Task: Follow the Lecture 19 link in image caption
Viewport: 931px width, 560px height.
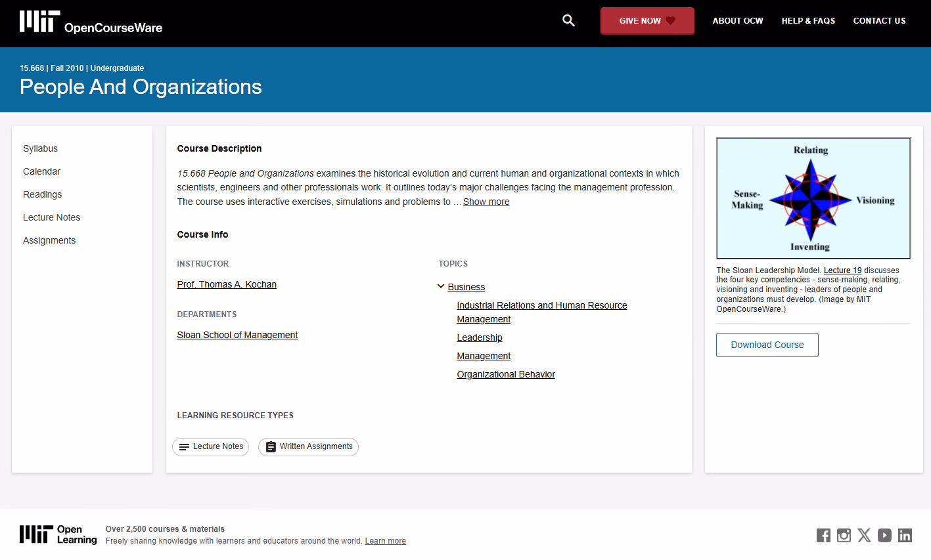Action: [842, 270]
